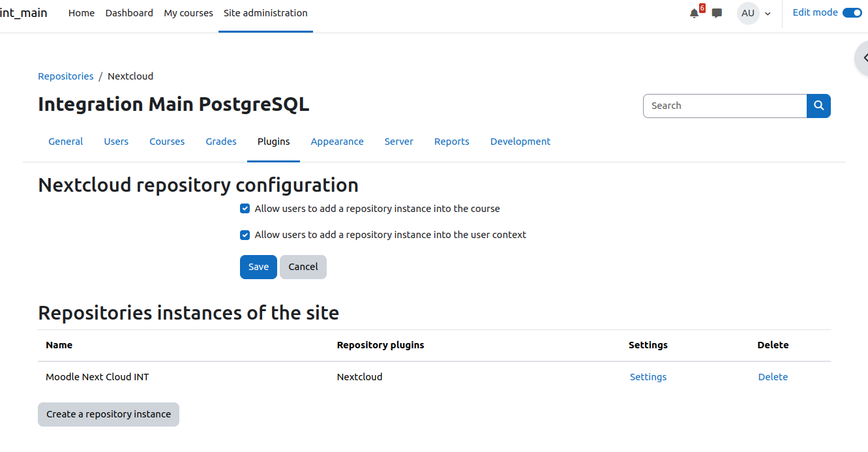This screenshot has width=868, height=452.
Task: Select Site administration in top navigation
Action: pos(265,13)
